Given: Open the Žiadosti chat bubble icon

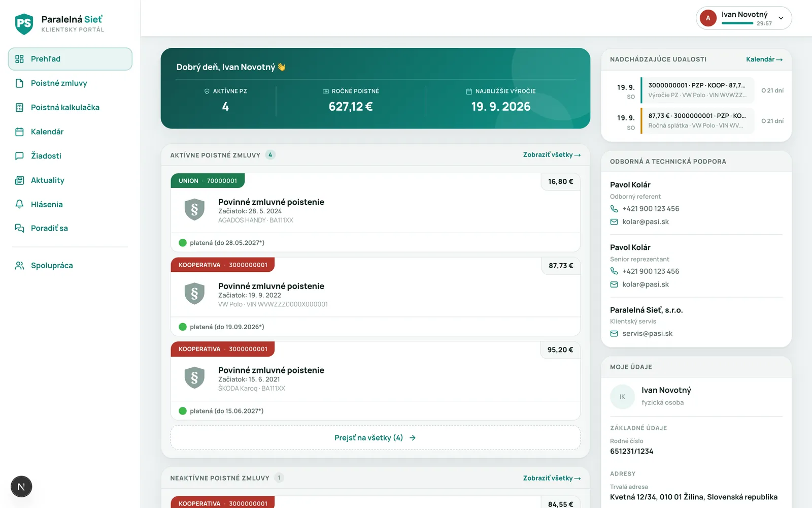Looking at the screenshot, I should click(x=19, y=156).
